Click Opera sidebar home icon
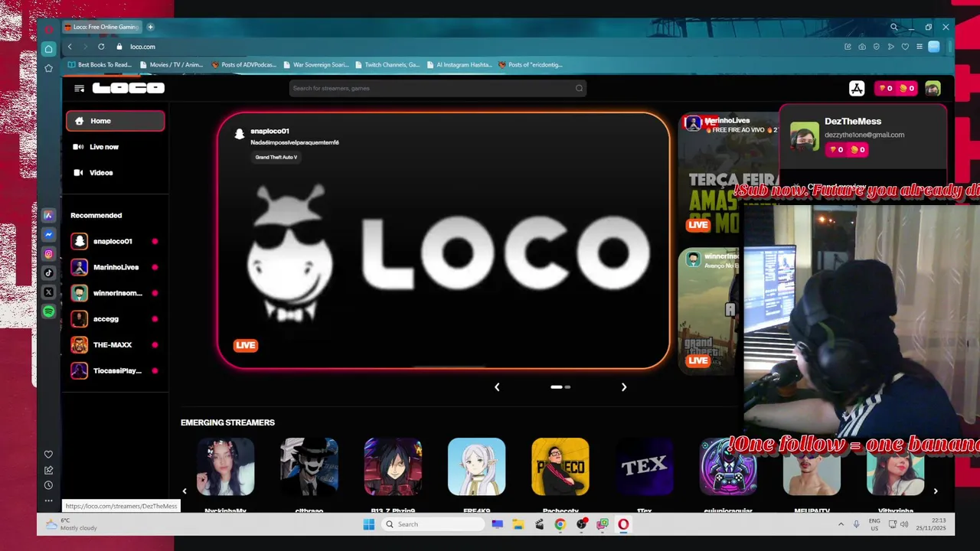Screen dimensions: 980x551 (x=48, y=49)
